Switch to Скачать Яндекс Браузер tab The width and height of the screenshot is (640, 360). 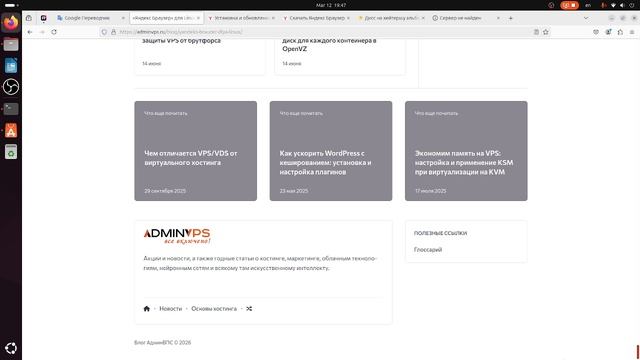click(317, 18)
